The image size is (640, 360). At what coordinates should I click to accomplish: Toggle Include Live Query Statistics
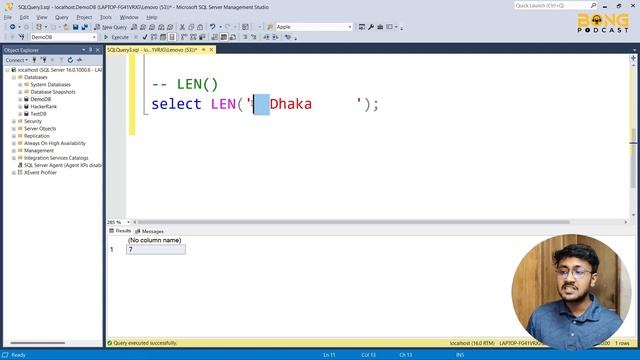coord(193,37)
